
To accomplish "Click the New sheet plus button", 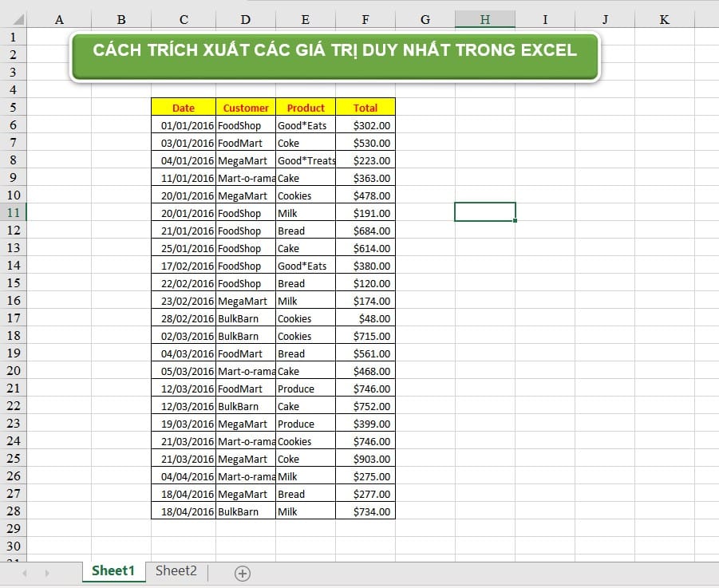I will pos(243,573).
